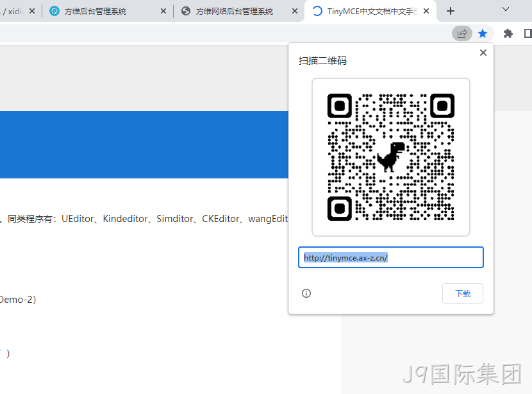Click the info icon in QR popup
This screenshot has width=532, height=394.
(306, 293)
